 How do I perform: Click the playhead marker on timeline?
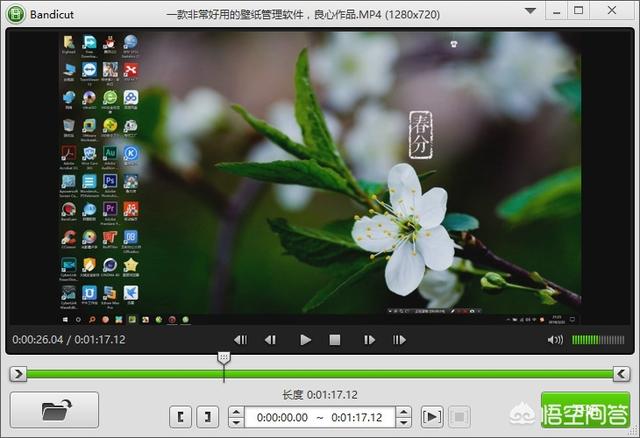(x=224, y=358)
